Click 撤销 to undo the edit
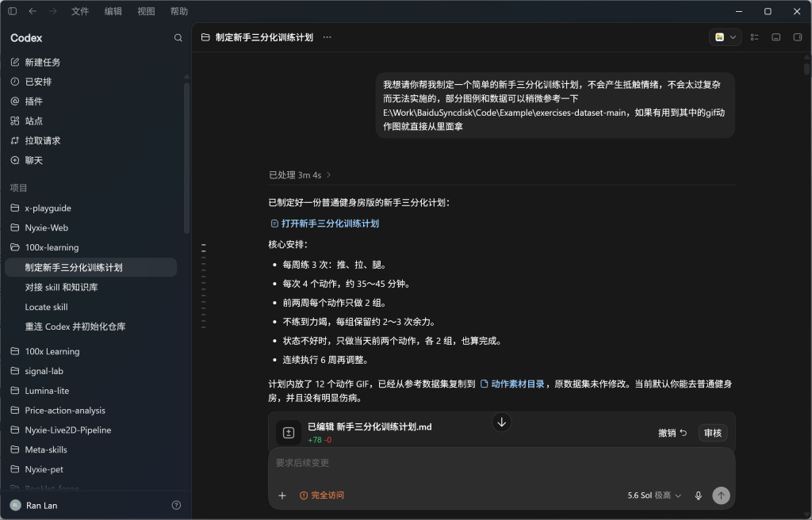Image resolution: width=812 pixels, height=520 pixels. pyautogui.click(x=672, y=433)
